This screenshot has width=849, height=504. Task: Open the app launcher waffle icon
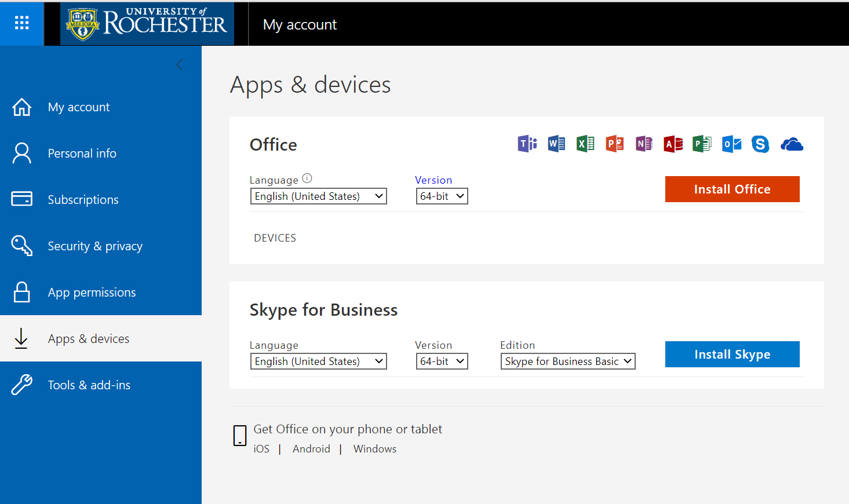[22, 23]
